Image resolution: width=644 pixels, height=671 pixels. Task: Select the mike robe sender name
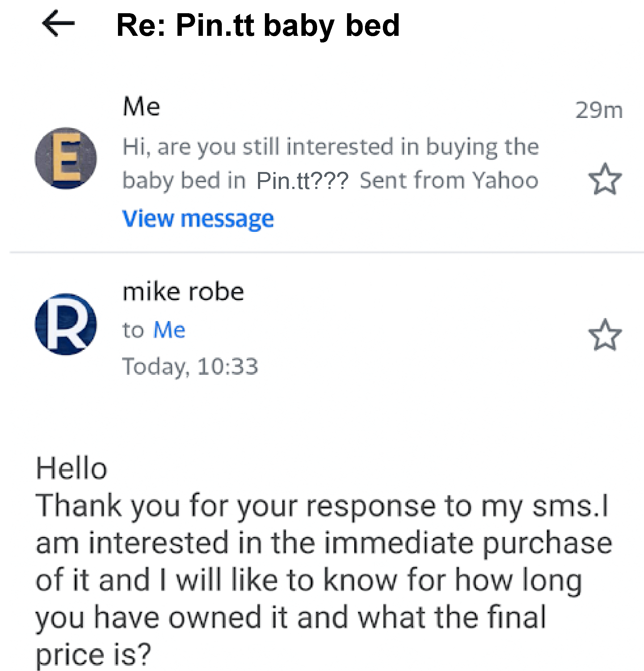coord(183,292)
